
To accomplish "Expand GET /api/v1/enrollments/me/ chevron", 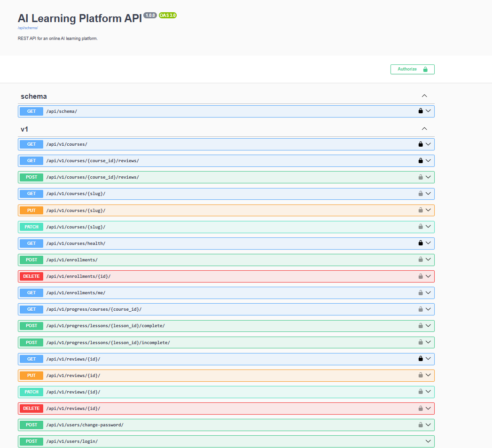I will pyautogui.click(x=428, y=292).
